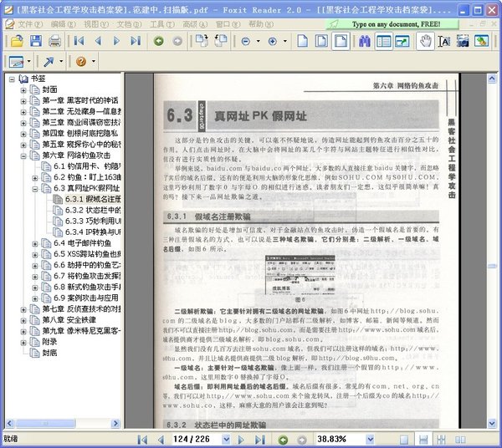Screen dimensions: 502x448
Task: Select single page layout in status bar
Action: pos(404,440)
